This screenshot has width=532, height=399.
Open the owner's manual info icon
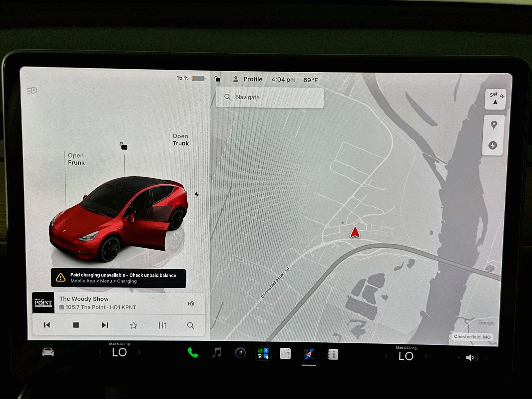tap(333, 354)
